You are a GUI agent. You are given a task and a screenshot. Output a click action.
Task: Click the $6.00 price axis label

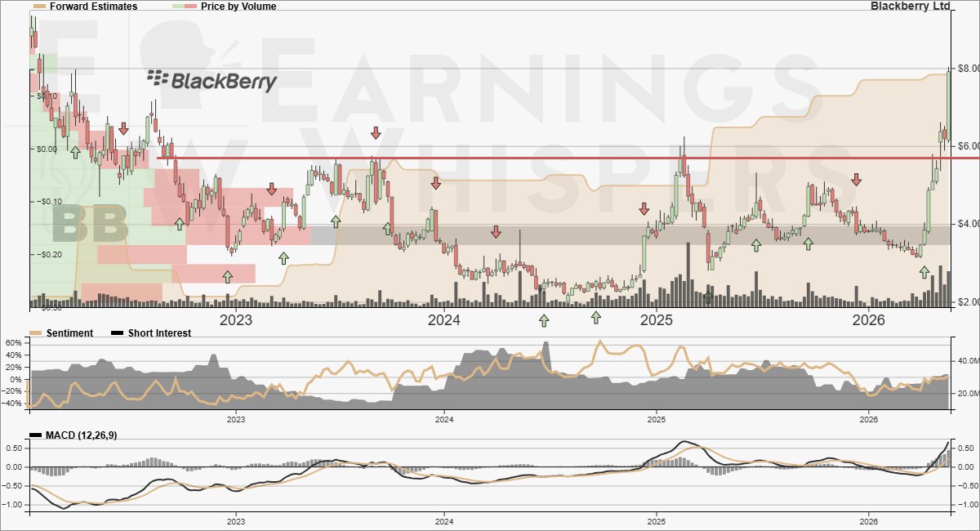[968, 146]
